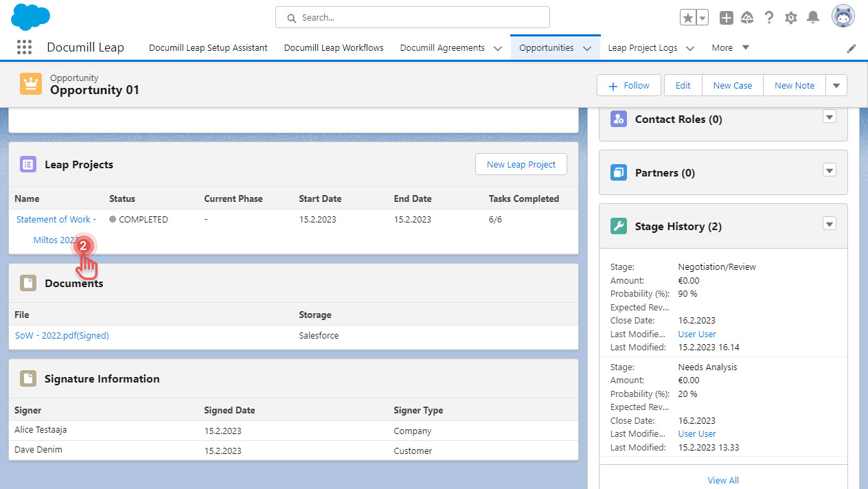The image size is (868, 489).
Task: Open the user profile avatar
Action: (x=843, y=16)
